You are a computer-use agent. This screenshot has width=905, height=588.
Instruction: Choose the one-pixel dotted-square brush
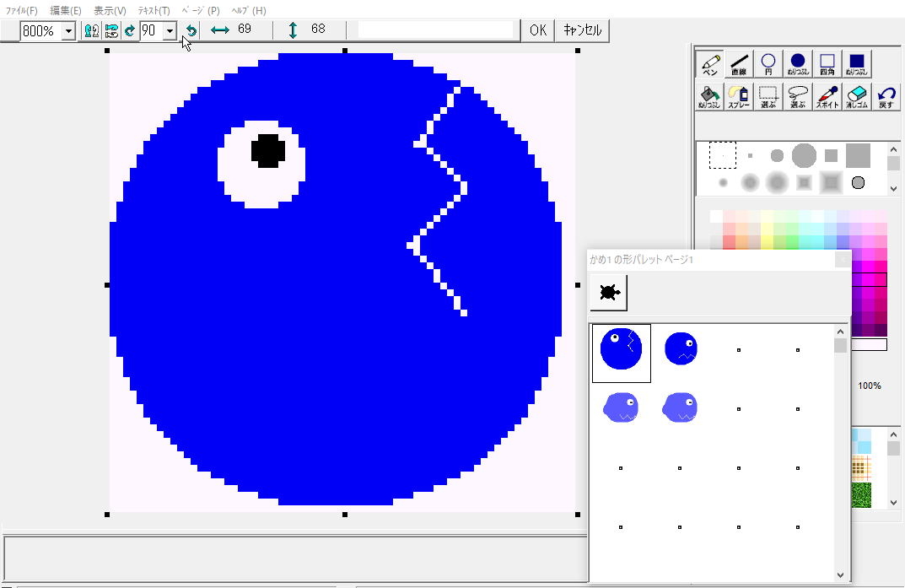pyautogui.click(x=723, y=155)
